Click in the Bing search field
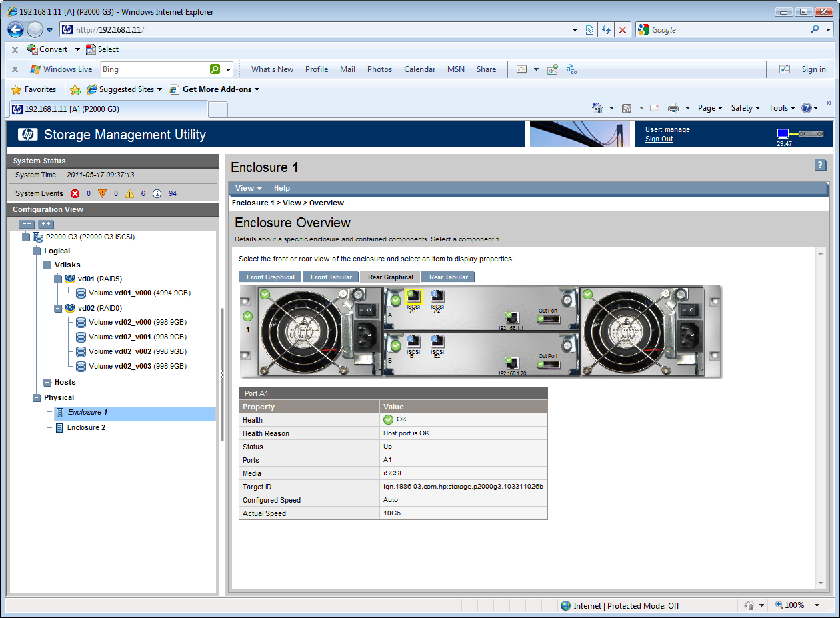 coord(155,69)
